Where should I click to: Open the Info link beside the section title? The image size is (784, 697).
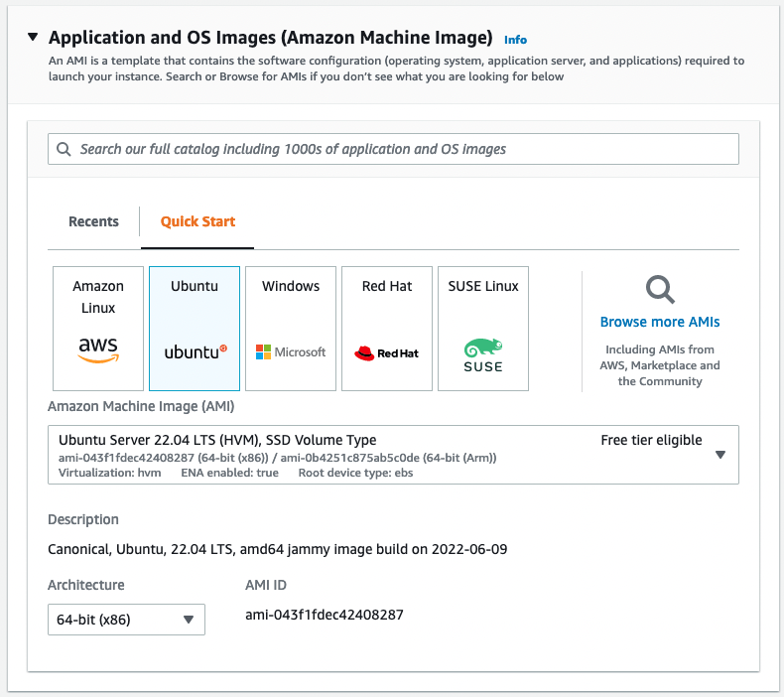point(515,40)
